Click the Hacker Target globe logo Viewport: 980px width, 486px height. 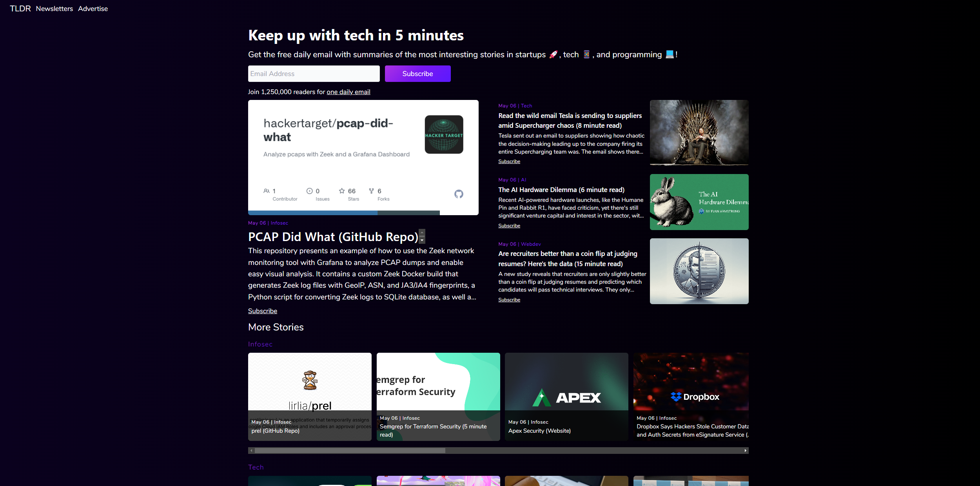[x=443, y=134]
